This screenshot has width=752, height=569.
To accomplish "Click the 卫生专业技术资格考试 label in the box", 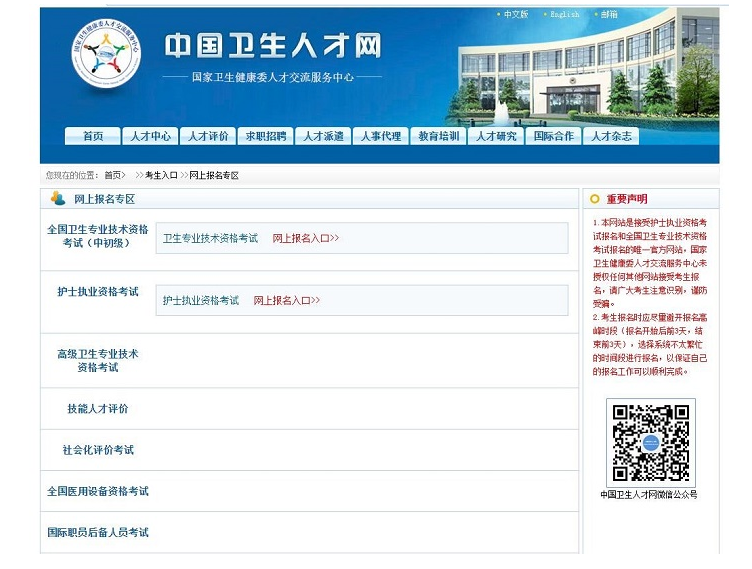I will pos(210,238).
